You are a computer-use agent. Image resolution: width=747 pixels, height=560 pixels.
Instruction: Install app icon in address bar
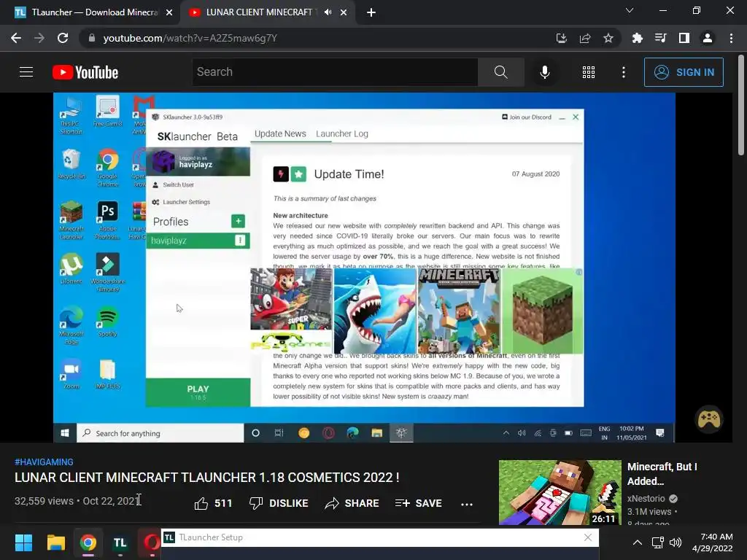pyautogui.click(x=561, y=38)
